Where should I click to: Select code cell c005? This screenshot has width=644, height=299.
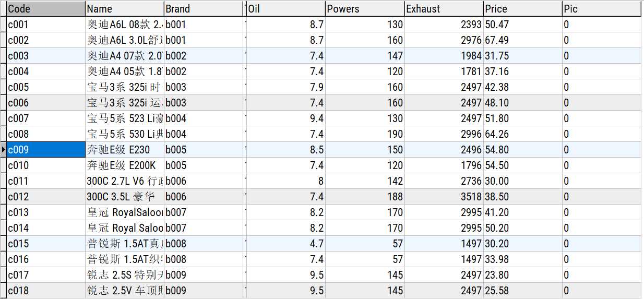pyautogui.click(x=46, y=87)
